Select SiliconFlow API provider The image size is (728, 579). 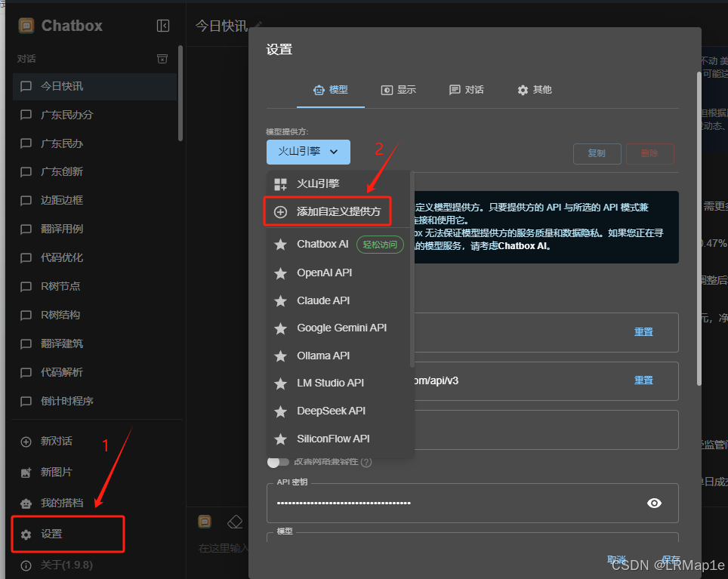339,439
